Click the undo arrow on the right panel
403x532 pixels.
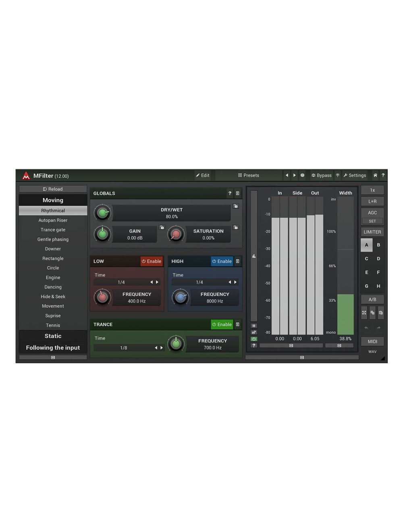pos(366,328)
